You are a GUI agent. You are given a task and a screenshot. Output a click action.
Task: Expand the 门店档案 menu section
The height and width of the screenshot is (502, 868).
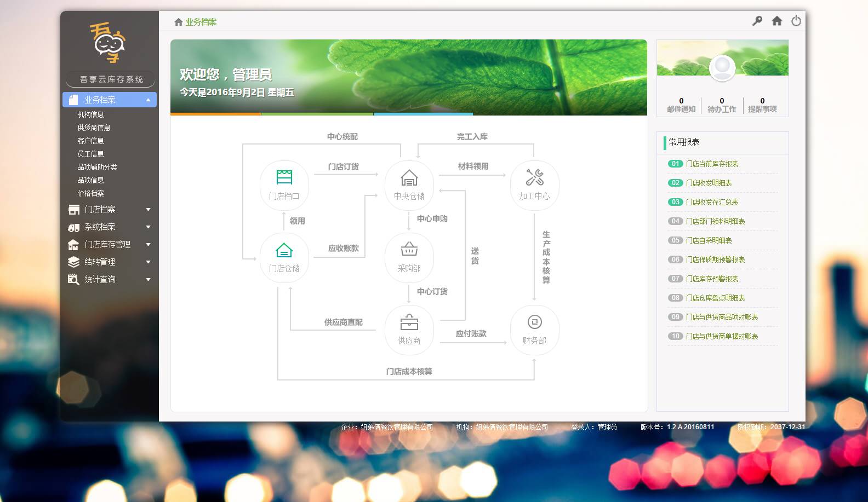coord(110,210)
